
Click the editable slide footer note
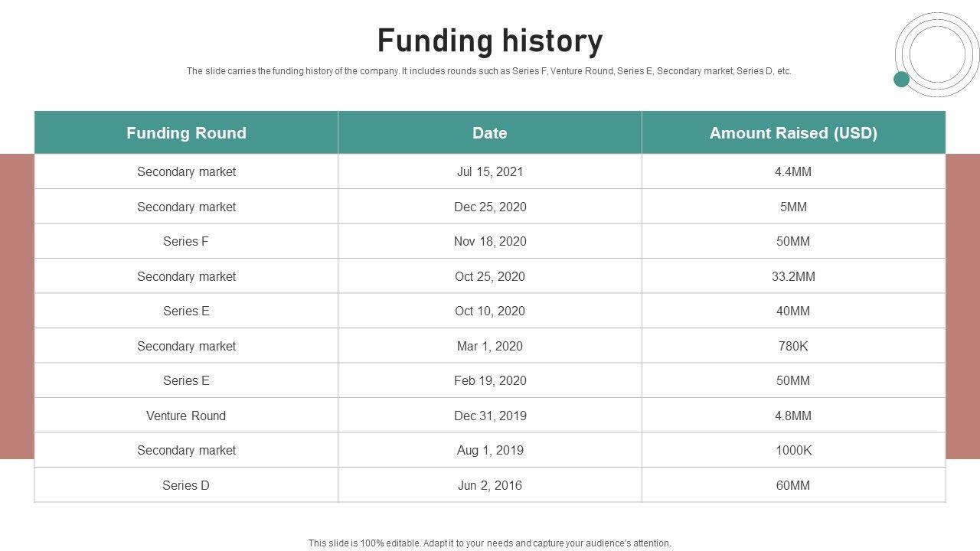click(490, 543)
